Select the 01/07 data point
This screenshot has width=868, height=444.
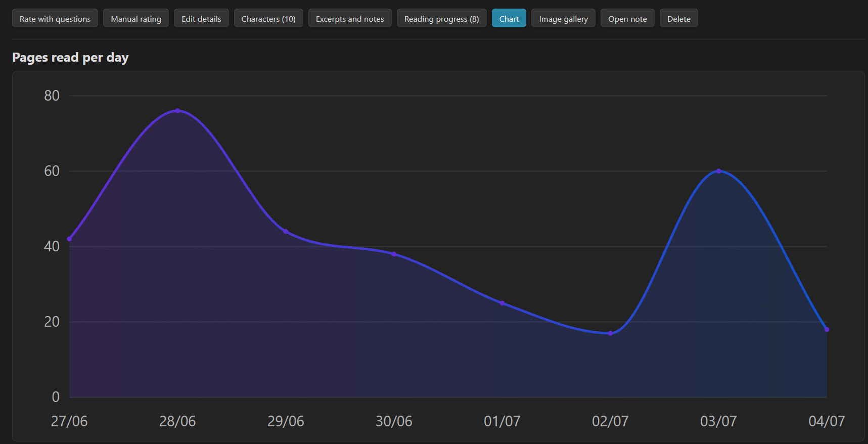point(502,303)
